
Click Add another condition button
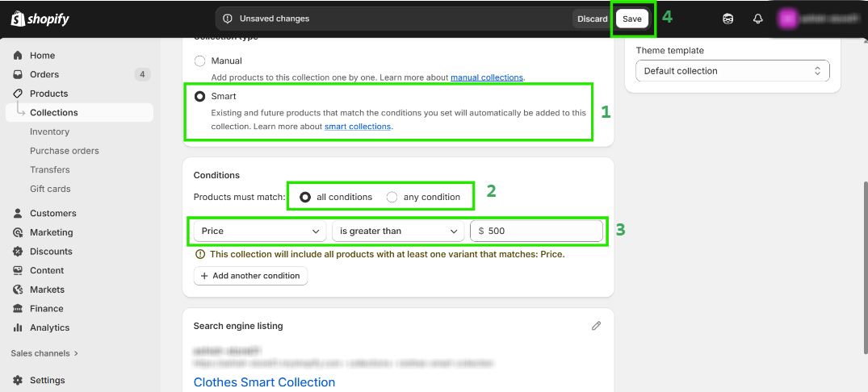click(x=250, y=276)
